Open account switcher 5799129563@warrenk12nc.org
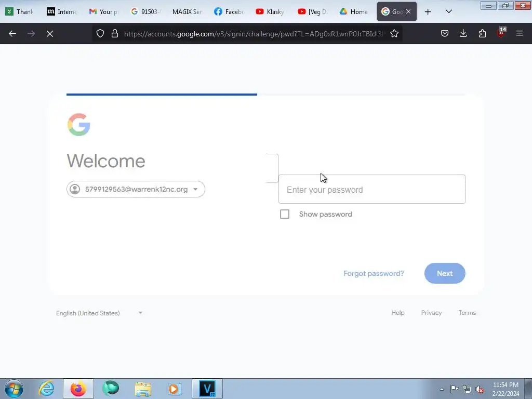 coord(136,189)
